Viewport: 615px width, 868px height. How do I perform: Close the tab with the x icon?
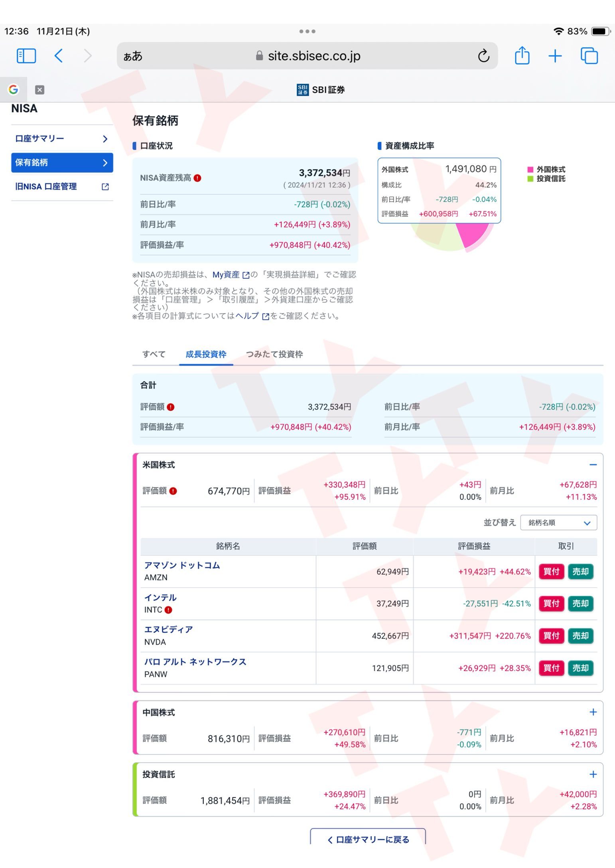39,90
